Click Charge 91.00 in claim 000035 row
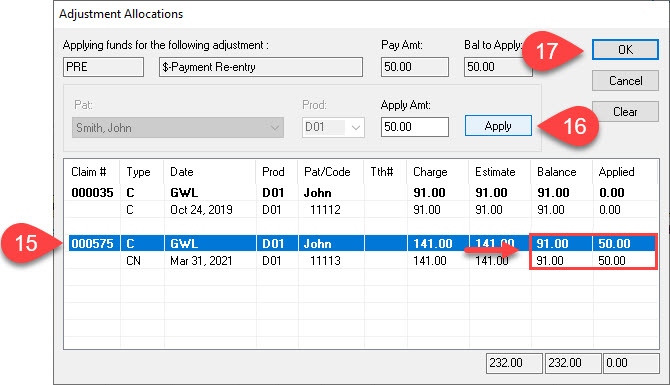Image resolution: width=670 pixels, height=385 pixels. pos(429,193)
